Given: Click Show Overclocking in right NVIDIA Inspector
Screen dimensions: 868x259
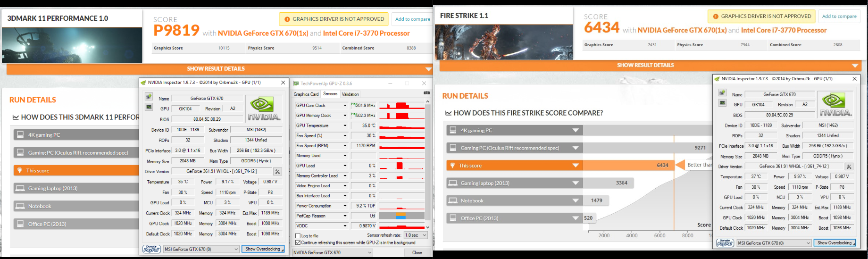Looking at the screenshot, I should point(835,243).
